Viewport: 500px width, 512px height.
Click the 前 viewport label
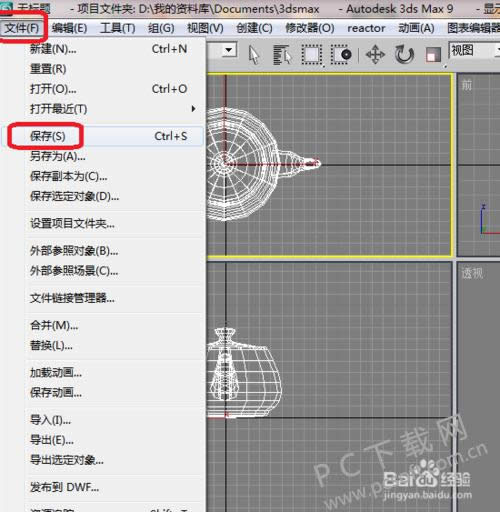click(467, 85)
